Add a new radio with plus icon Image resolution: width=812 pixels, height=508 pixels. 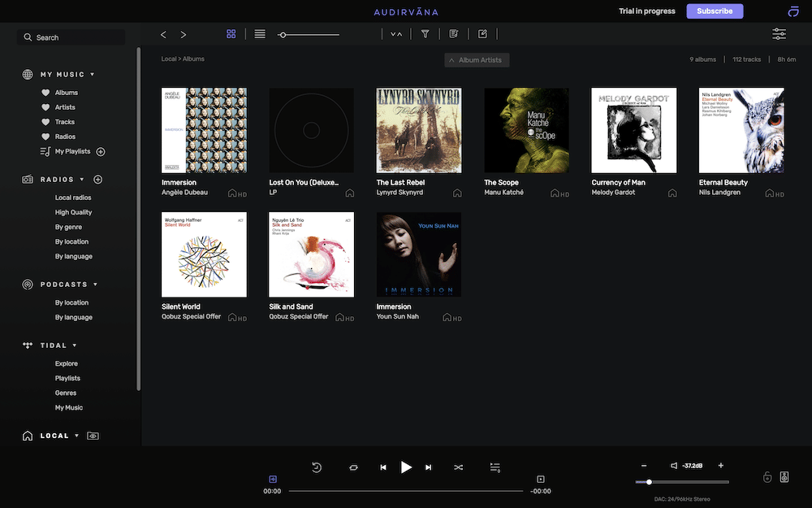coord(98,180)
